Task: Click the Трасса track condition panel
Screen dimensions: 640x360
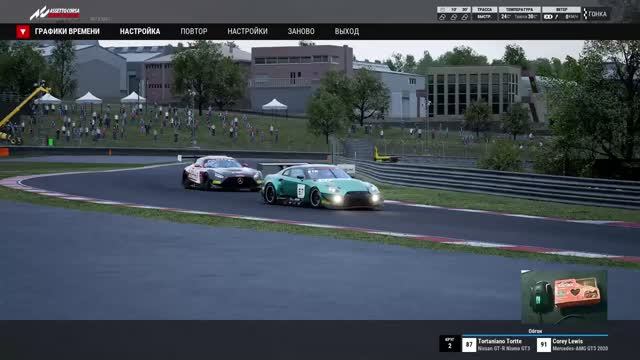Action: point(484,13)
